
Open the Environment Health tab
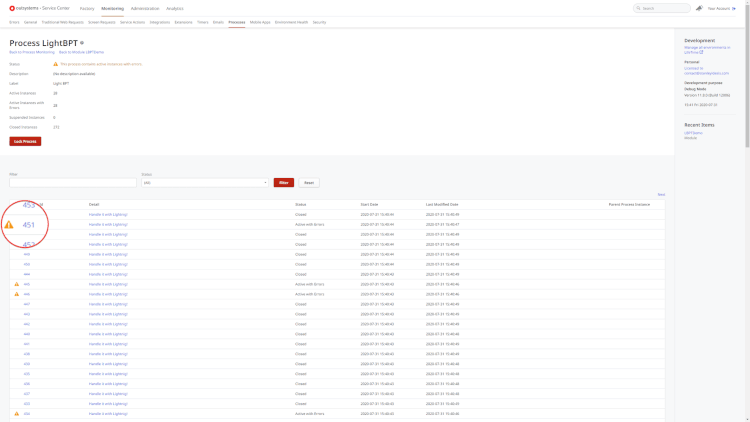pyautogui.click(x=291, y=21)
